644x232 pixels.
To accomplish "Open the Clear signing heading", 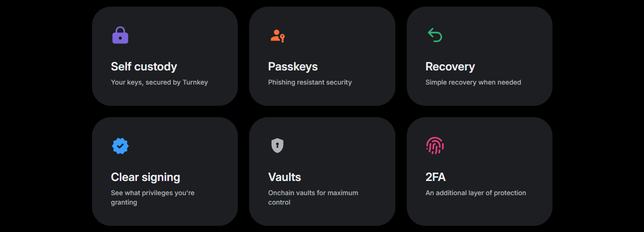I will pyautogui.click(x=145, y=177).
